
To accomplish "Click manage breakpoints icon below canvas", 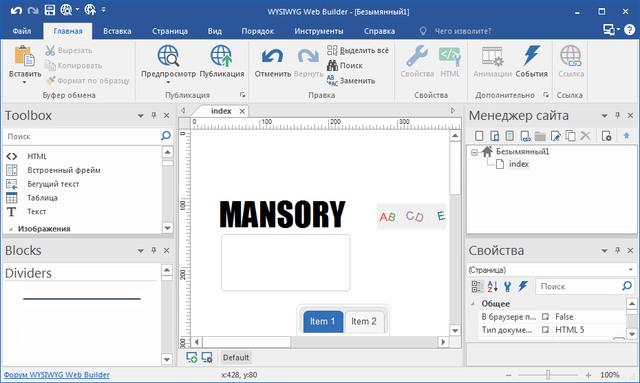I will coord(207,357).
